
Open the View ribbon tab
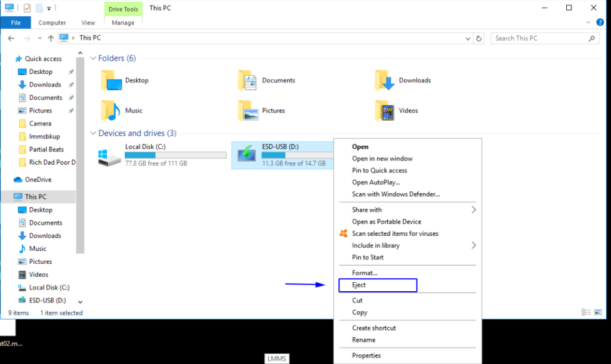point(88,23)
